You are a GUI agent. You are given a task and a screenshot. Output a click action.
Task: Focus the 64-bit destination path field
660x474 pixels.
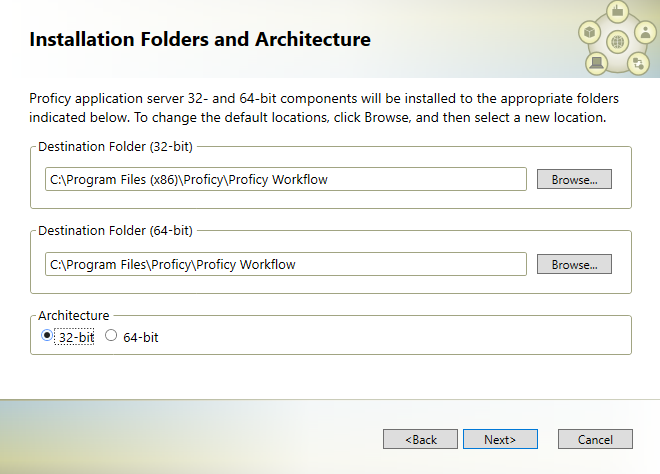point(286,264)
